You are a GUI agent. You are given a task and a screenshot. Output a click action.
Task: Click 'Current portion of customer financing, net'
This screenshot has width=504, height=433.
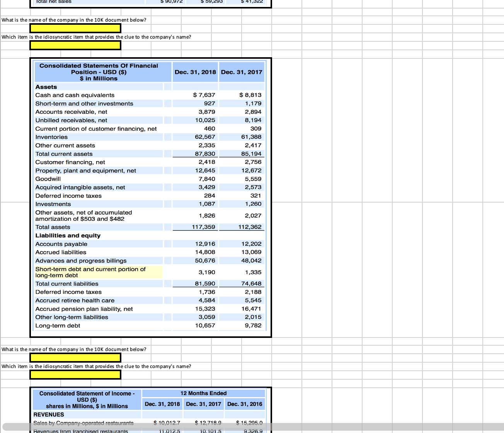[96, 129]
